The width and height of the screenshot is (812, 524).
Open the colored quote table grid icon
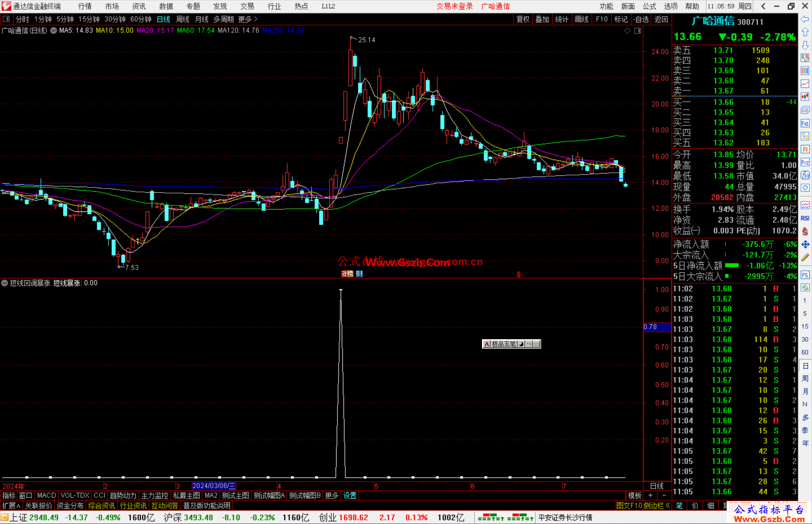pos(805,71)
